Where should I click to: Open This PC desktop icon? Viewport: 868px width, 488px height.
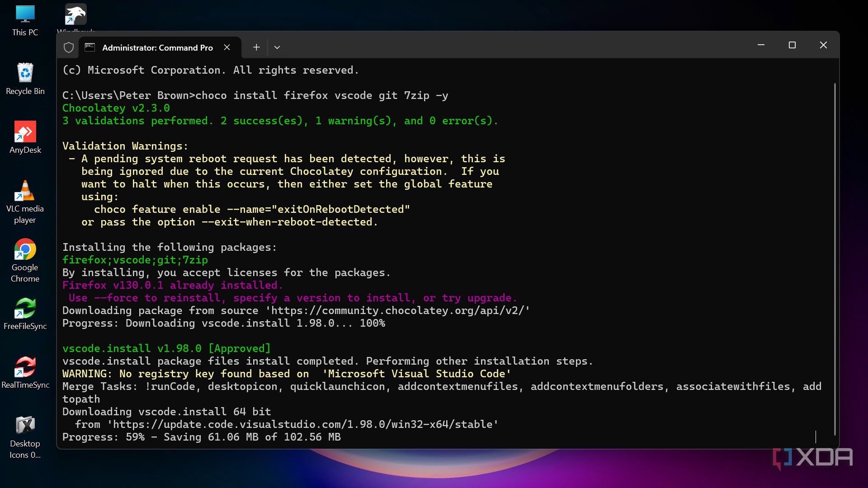[x=25, y=21]
